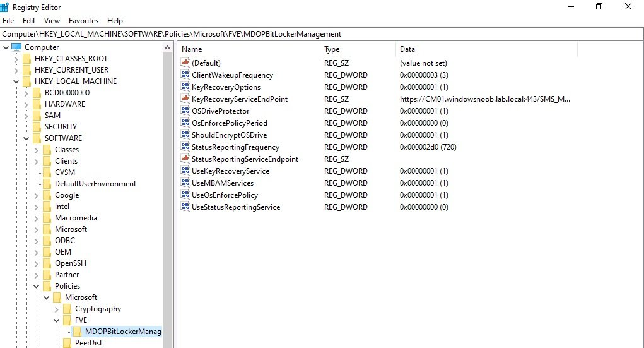
Task: Select the CVSM key
Action: (x=65, y=172)
